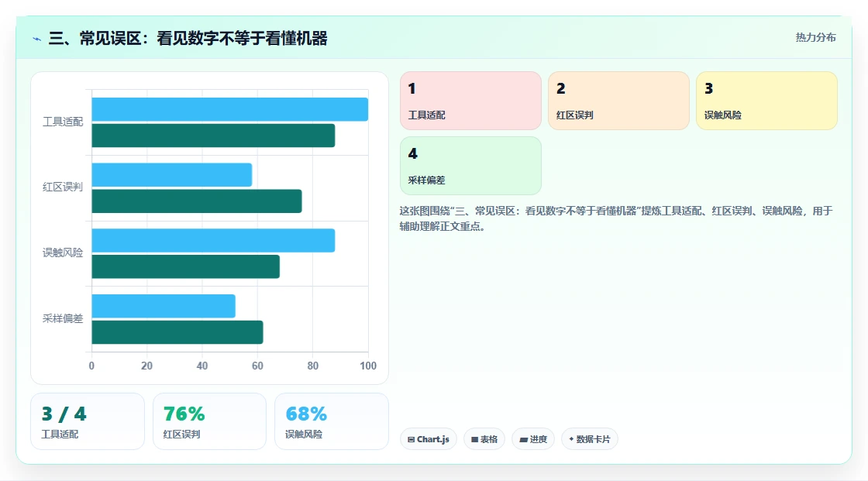
Task: Click the x-axis value 20
Action: click(146, 366)
